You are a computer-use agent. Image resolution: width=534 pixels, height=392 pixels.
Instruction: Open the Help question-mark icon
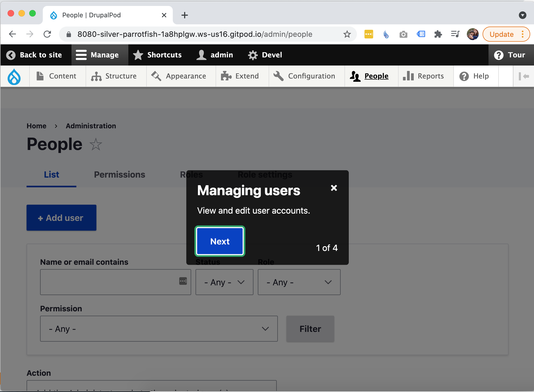(x=464, y=76)
